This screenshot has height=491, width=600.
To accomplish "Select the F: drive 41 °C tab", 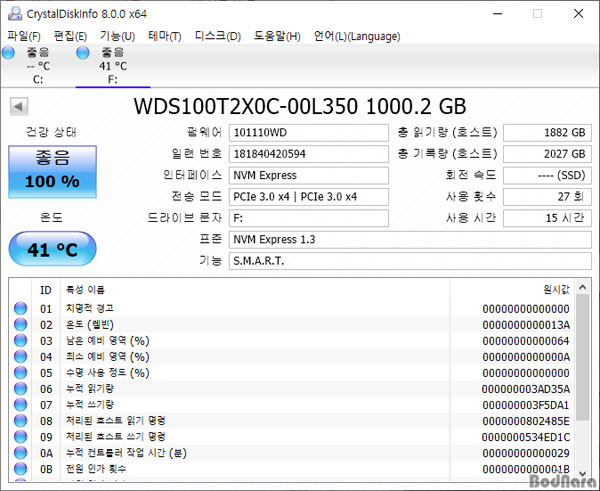I will pyautogui.click(x=113, y=65).
